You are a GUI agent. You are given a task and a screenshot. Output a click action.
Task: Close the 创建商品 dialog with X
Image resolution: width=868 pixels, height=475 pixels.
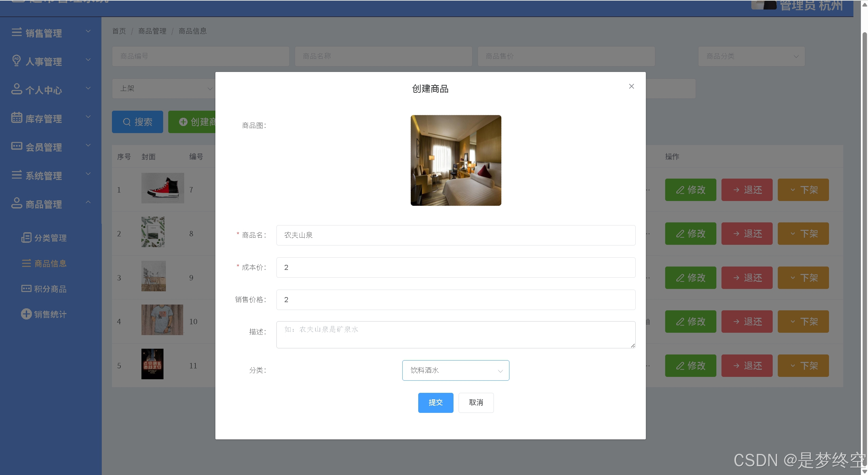point(631,86)
